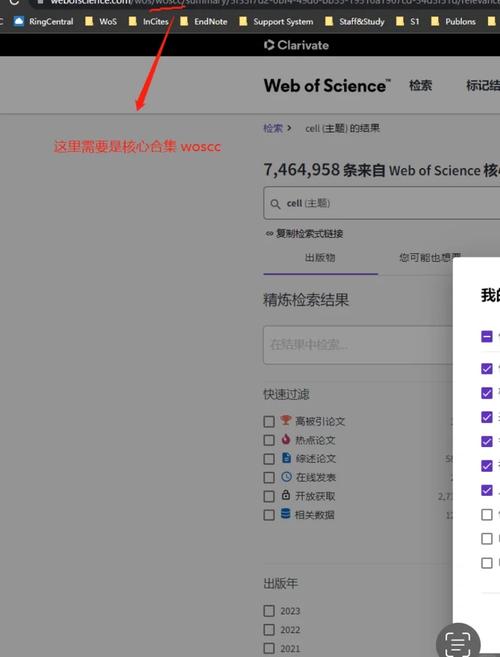
Task: Check the 2023 publication year checkbox
Action: pyautogui.click(x=269, y=611)
